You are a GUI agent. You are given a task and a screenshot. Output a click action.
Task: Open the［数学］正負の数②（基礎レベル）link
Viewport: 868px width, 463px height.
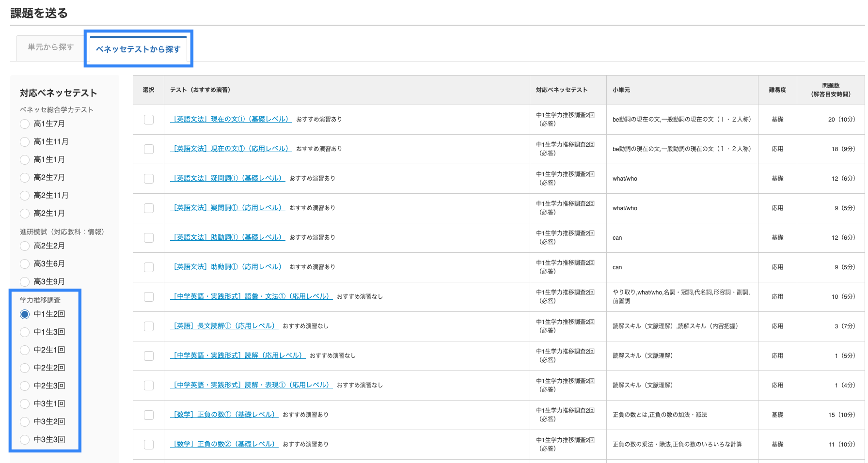[224, 444]
